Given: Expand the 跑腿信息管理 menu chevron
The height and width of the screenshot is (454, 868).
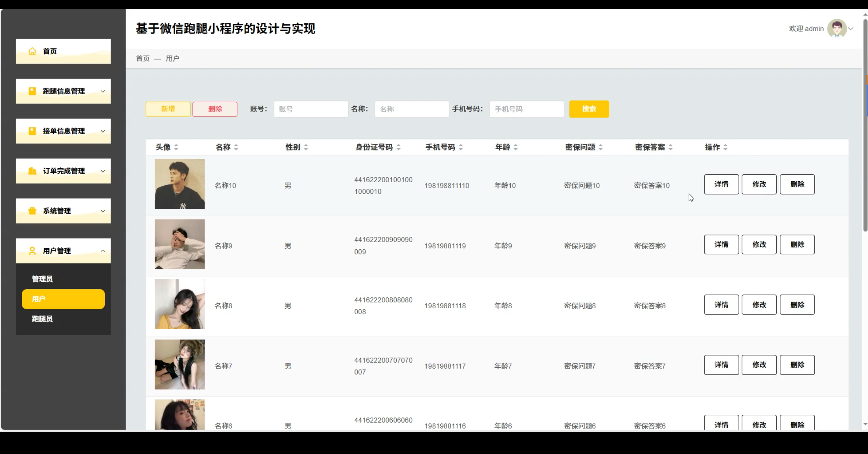Looking at the screenshot, I should 103,91.
